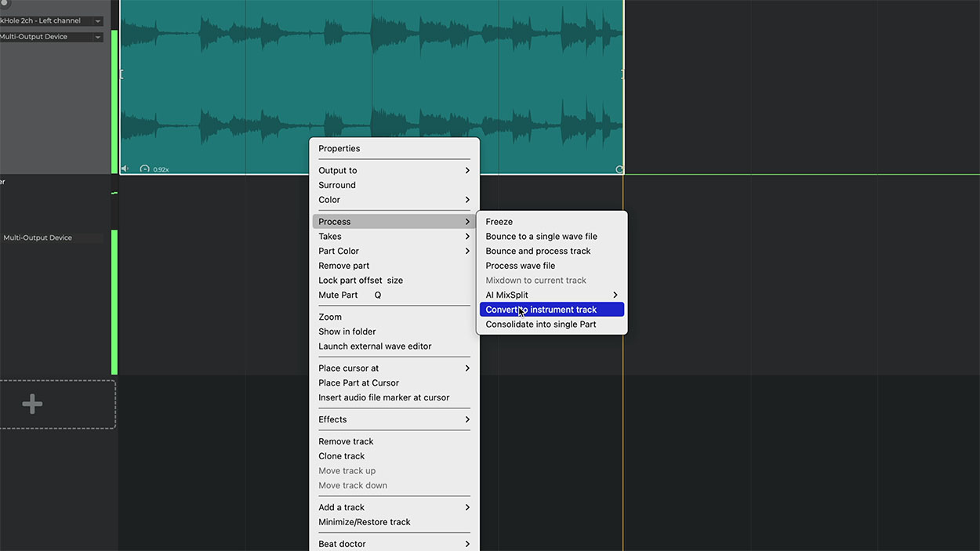Toggle Minimize/Restore track
980x551 pixels.
click(x=364, y=522)
